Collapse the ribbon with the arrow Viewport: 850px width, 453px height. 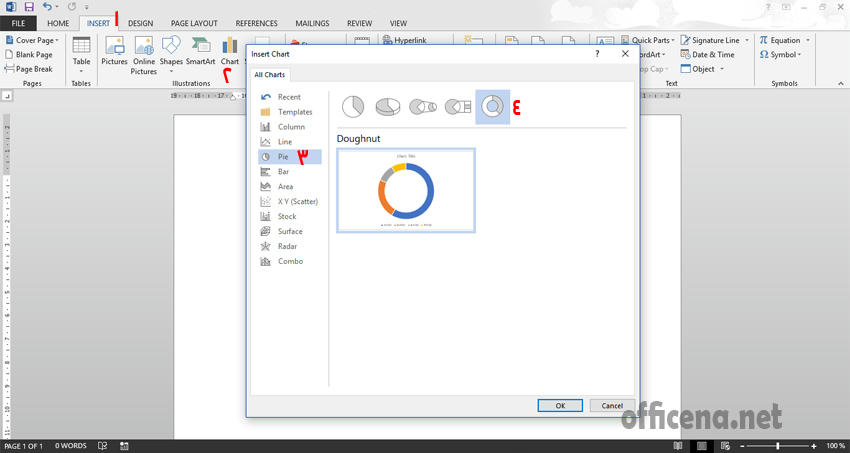coord(841,83)
